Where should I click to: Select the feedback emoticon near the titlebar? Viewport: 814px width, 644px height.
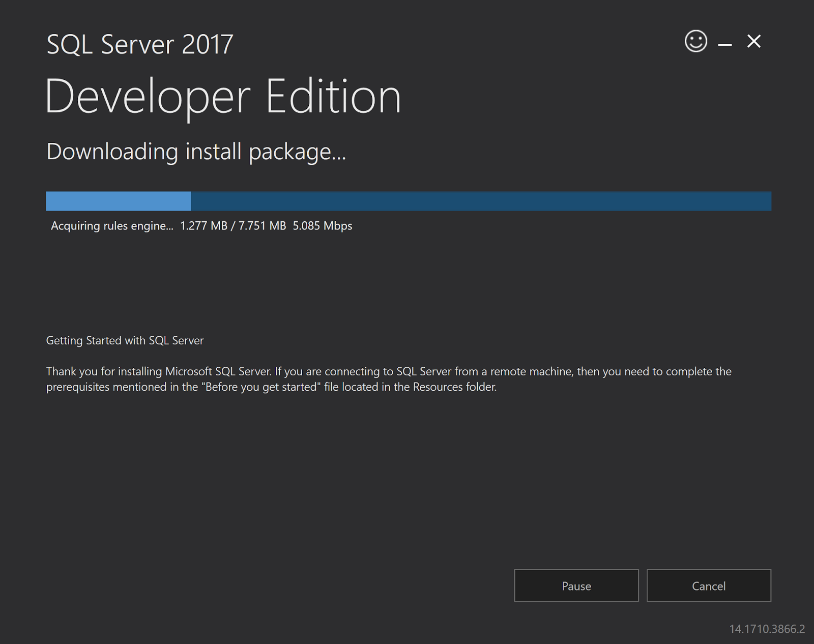pos(695,42)
